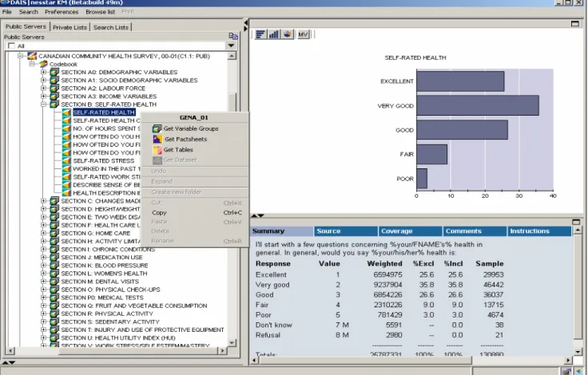588x375 pixels.
Task: Open the Browse list menu
Action: point(100,12)
